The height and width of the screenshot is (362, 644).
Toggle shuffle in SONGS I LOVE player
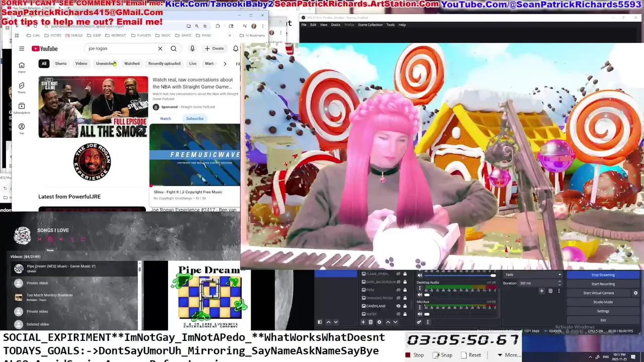coord(72,239)
